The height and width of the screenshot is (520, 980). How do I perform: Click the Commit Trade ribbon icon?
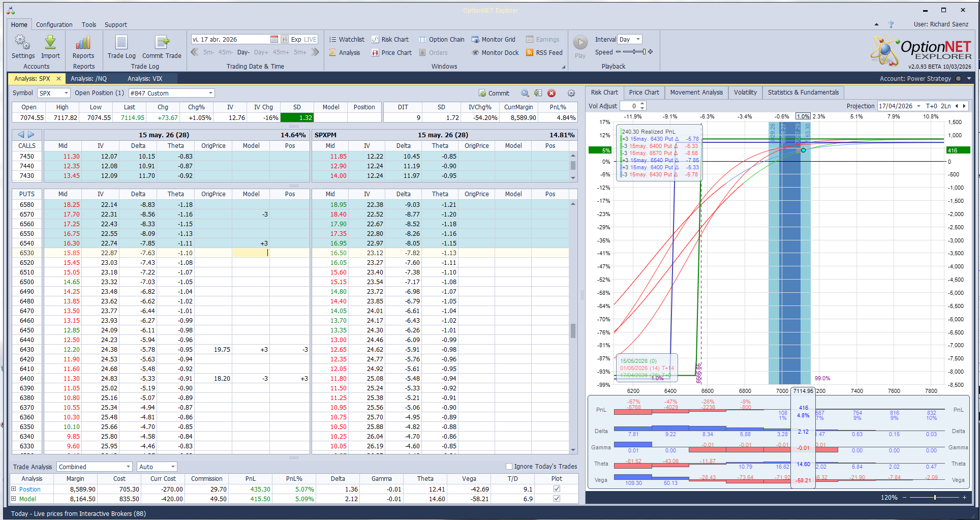(162, 47)
